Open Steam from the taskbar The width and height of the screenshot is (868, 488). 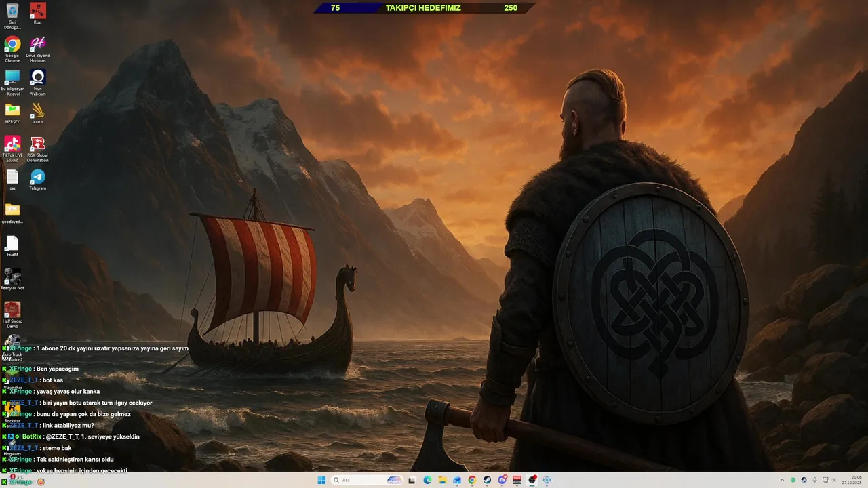pyautogui.click(x=487, y=480)
